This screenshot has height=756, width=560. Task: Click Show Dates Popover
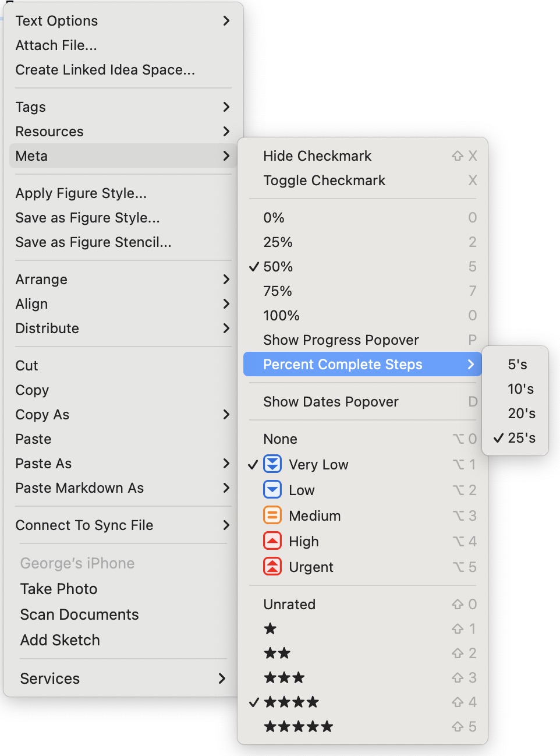pos(331,402)
